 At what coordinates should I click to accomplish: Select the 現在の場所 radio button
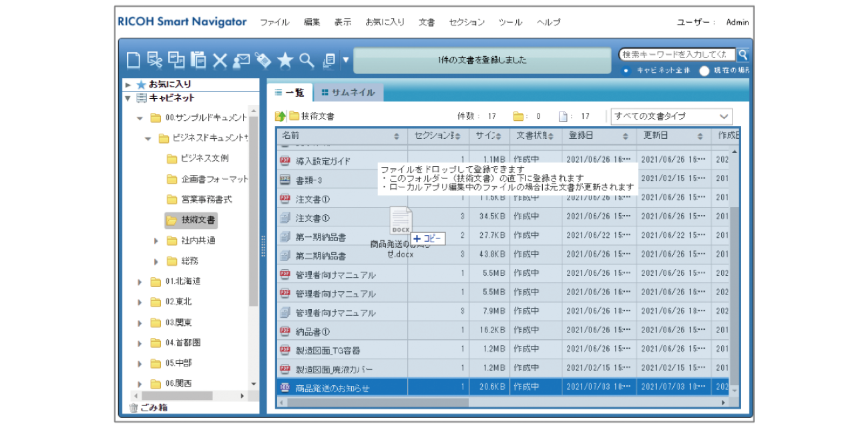click(704, 71)
